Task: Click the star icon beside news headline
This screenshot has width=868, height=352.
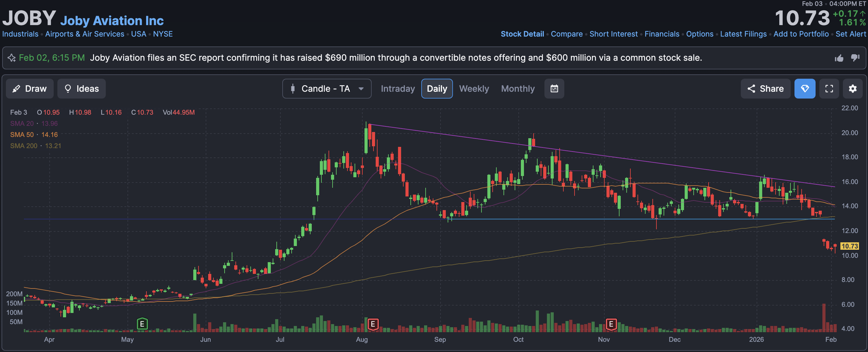Action: [11, 58]
